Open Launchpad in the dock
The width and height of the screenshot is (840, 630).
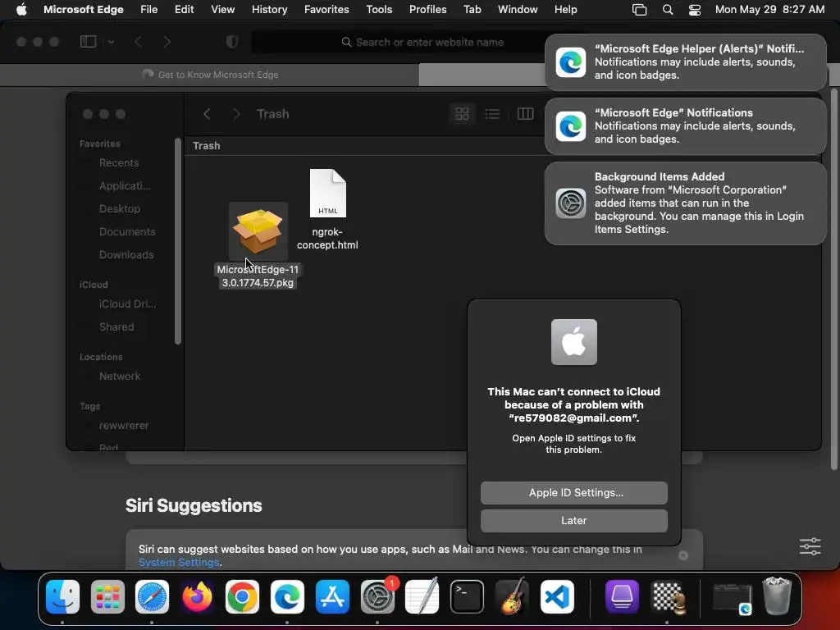coord(107,597)
